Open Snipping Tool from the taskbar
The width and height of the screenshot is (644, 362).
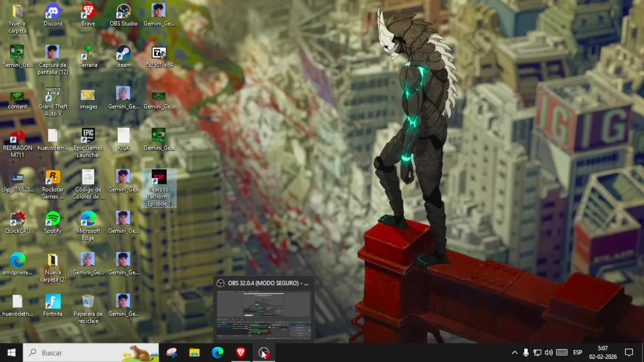point(171,352)
